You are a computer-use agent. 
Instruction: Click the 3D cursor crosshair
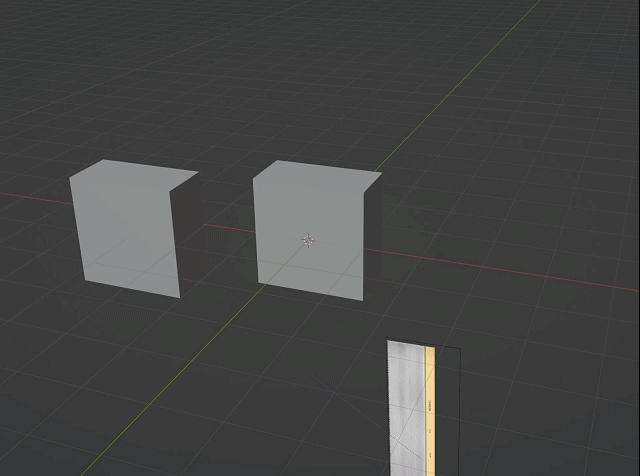pyautogui.click(x=308, y=240)
